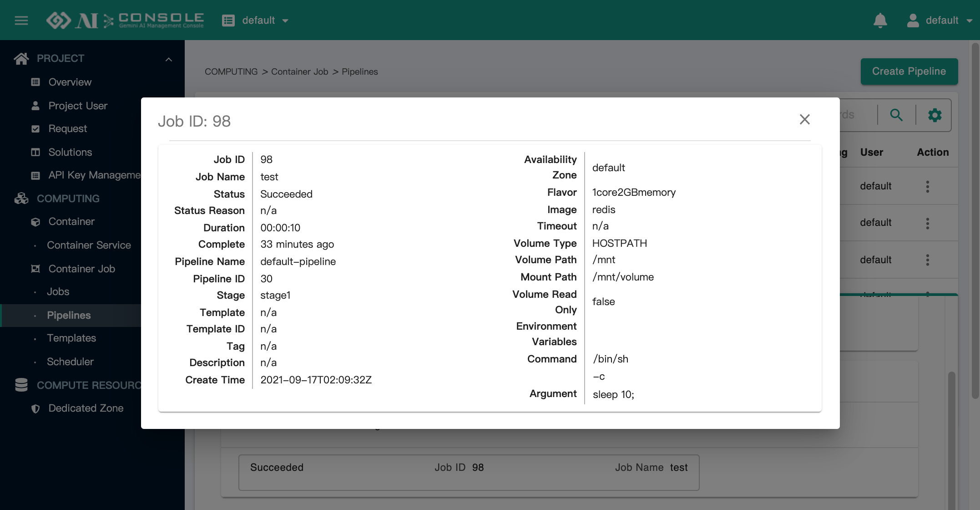Click the search magnifier icon
Image resolution: width=980 pixels, height=510 pixels.
pyautogui.click(x=896, y=115)
